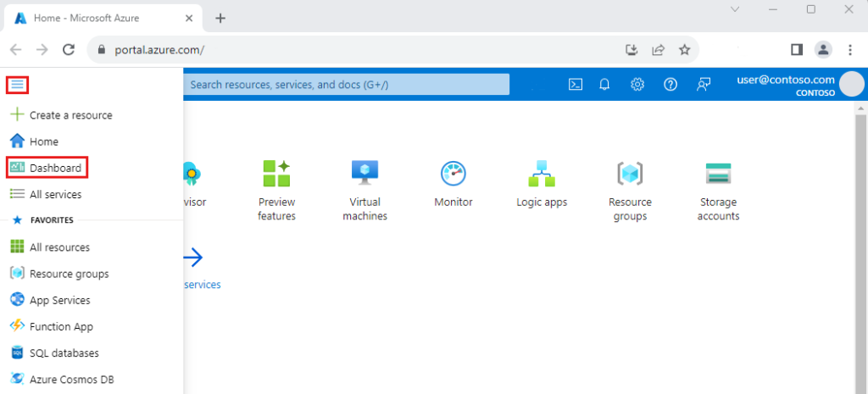Open the notifications bell
The height and width of the screenshot is (394, 868).
pos(605,84)
